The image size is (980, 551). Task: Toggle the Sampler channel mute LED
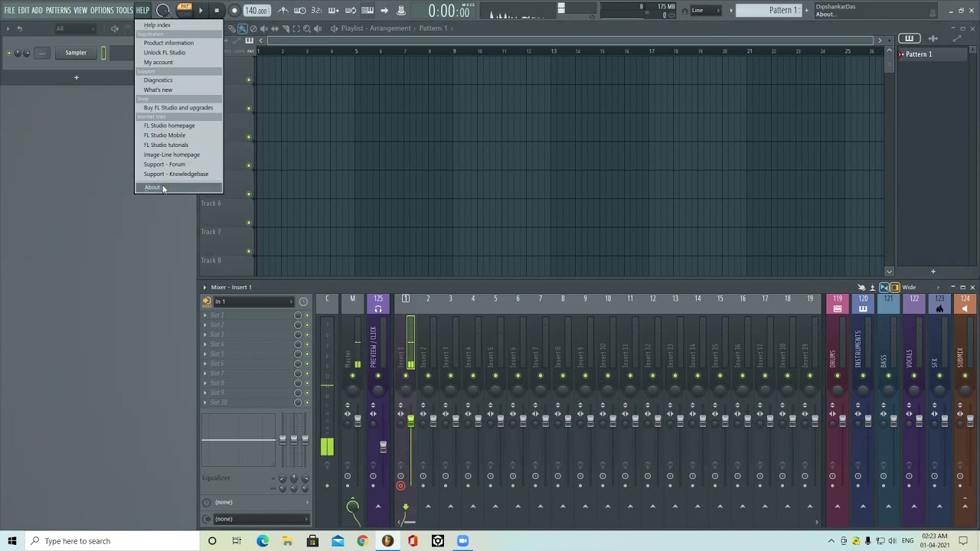9,53
